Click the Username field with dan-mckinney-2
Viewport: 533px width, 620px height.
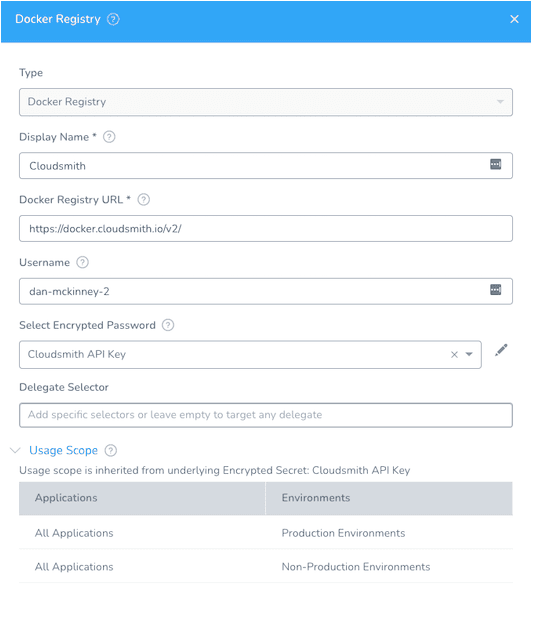pos(266,291)
